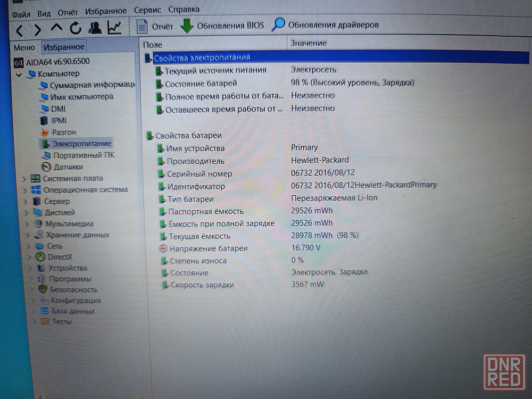Open the Сервис menu
The width and height of the screenshot is (532, 399).
pos(147,11)
